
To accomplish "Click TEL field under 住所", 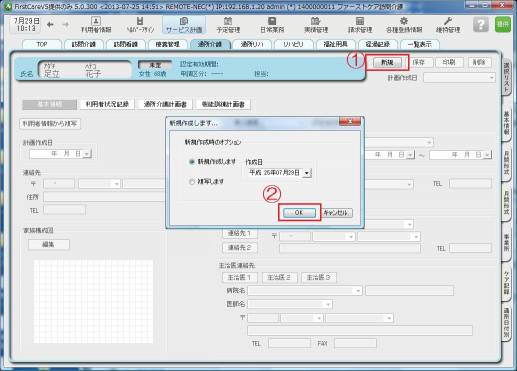I will (x=64, y=210).
